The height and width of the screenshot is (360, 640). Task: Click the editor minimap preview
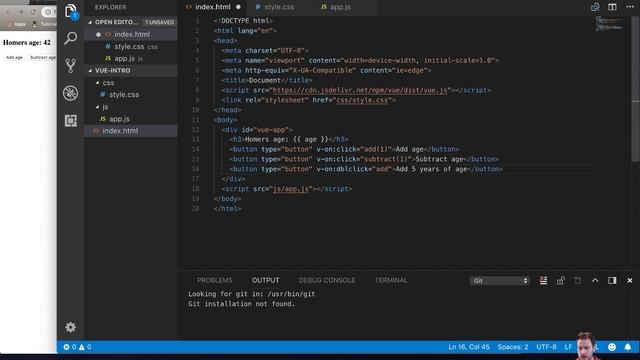pos(609,24)
